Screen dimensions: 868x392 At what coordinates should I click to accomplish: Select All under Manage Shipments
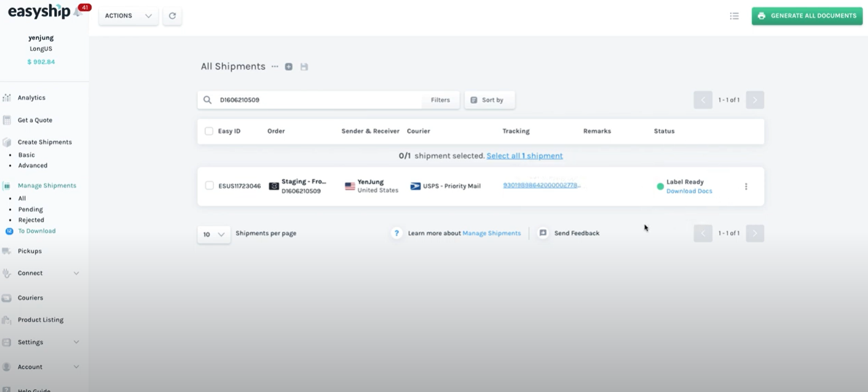(22, 198)
